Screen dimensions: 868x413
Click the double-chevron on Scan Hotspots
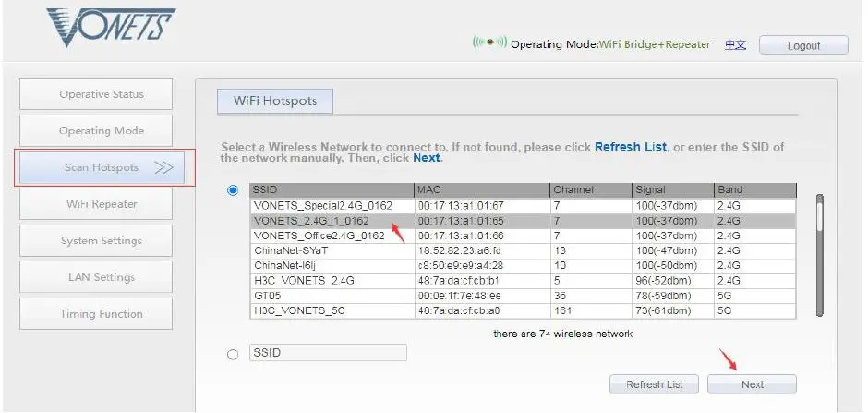click(x=163, y=168)
